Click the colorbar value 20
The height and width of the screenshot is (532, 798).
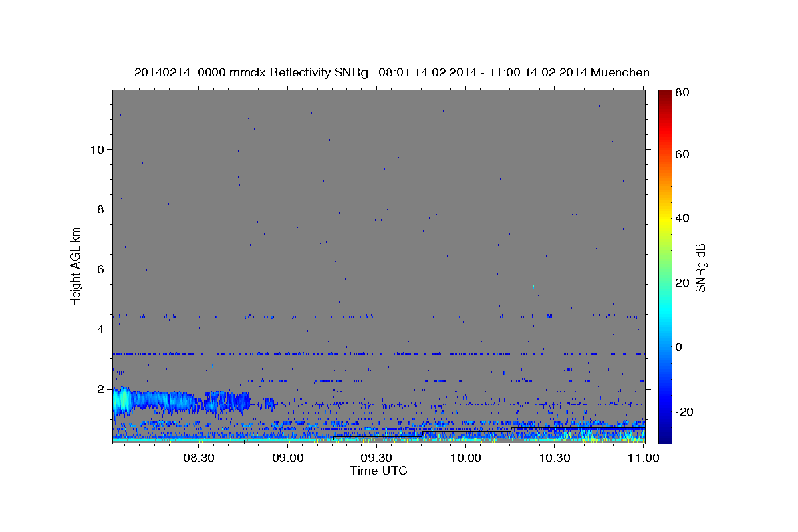684,283
